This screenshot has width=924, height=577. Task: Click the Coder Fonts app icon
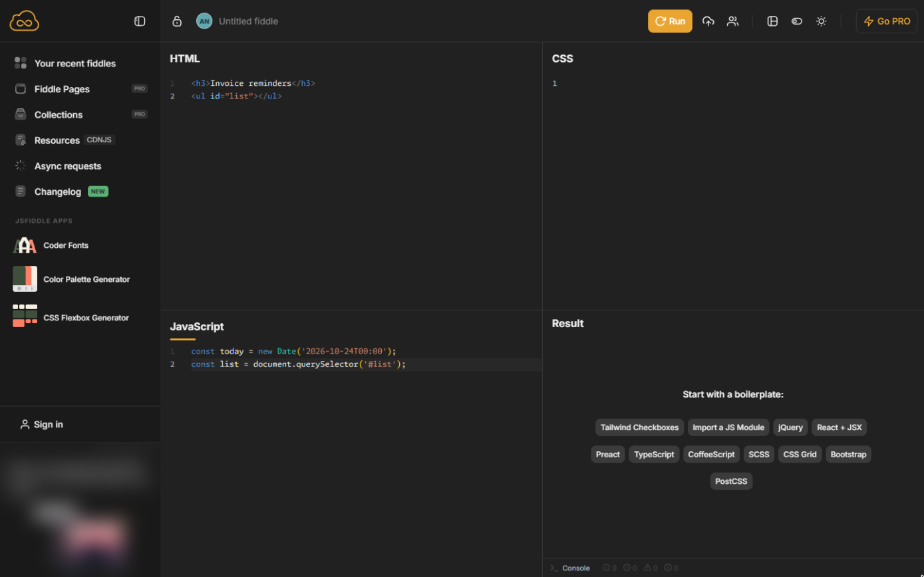pos(25,245)
